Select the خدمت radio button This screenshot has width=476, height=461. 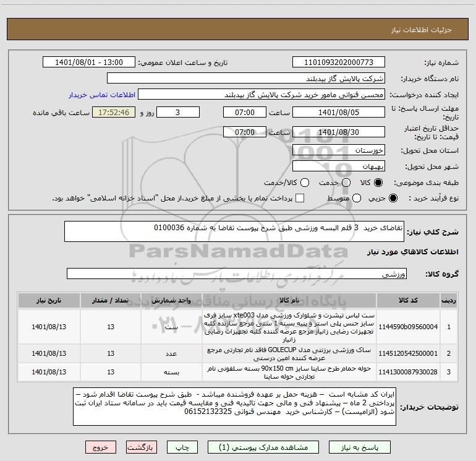[x=346, y=183]
